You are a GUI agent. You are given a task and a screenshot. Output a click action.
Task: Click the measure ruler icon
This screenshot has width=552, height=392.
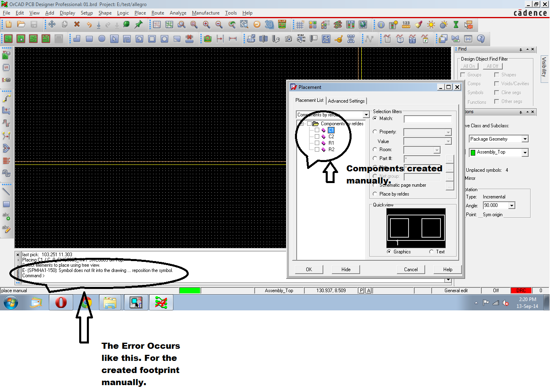click(x=406, y=25)
